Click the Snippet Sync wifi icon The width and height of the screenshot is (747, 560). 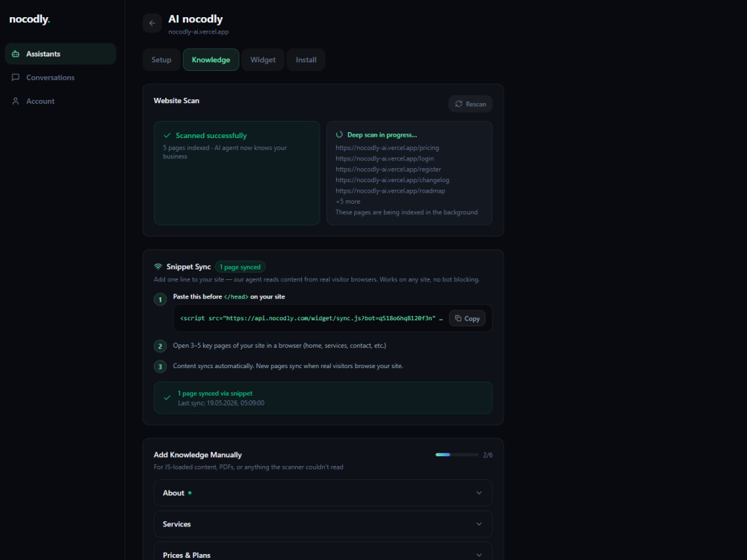coord(158,267)
